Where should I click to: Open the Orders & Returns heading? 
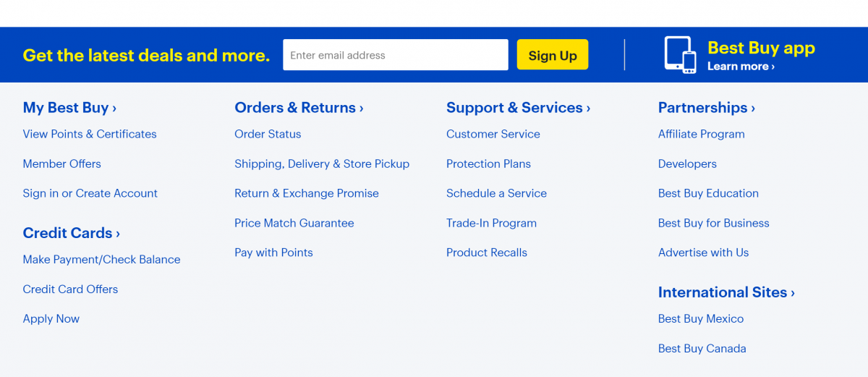click(299, 108)
